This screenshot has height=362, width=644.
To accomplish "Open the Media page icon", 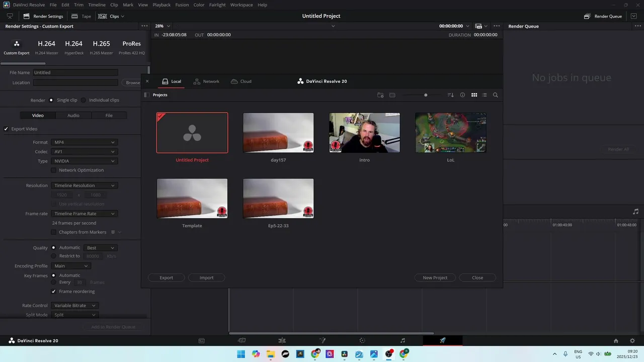I will point(201,340).
